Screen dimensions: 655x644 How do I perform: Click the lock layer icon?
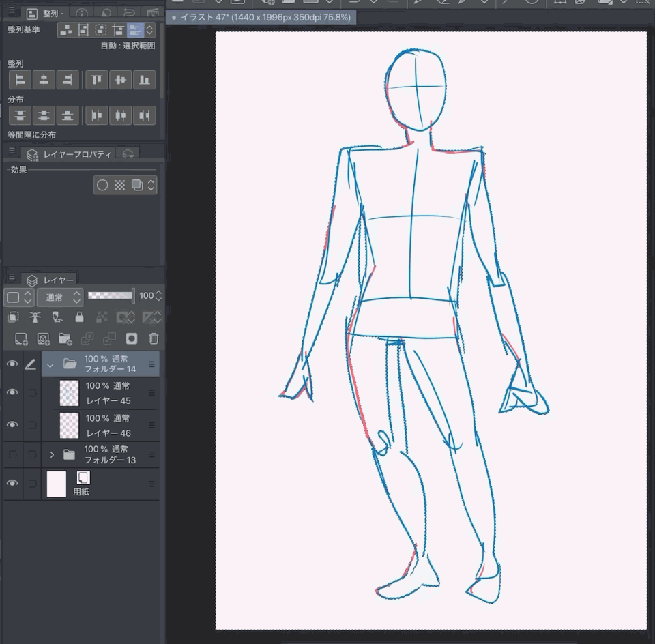pyautogui.click(x=79, y=317)
